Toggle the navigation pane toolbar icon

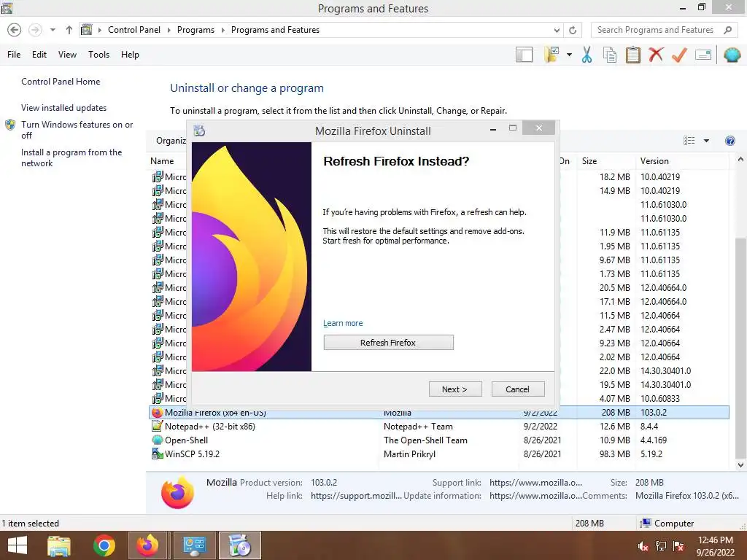tap(524, 54)
